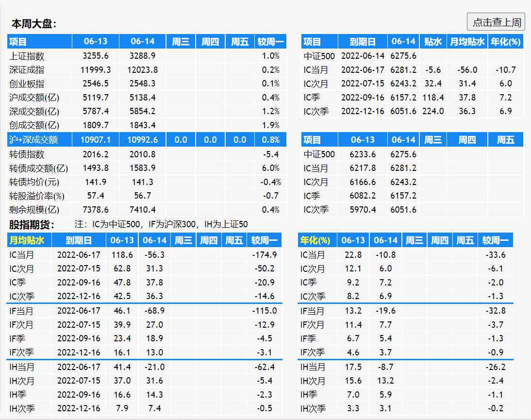This screenshot has height=420, width=531.
Task: Click the value 56.7 for 转股溢价率
Action: tap(143, 196)
